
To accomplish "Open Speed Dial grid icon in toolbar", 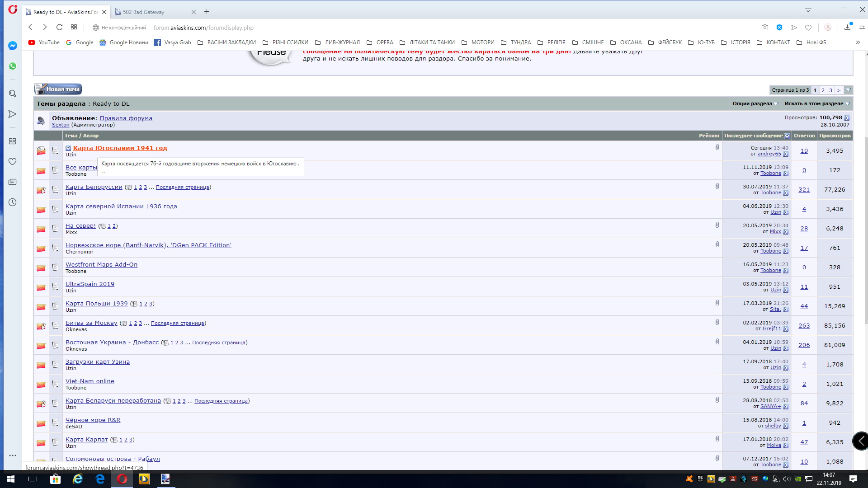I will [74, 28].
